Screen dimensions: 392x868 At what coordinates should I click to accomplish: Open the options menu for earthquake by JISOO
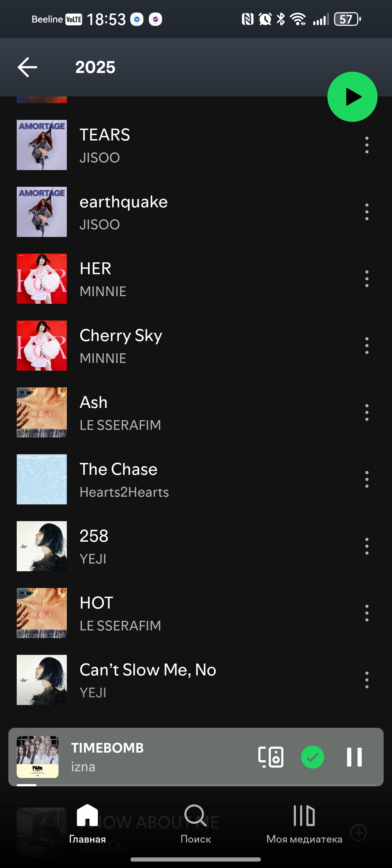coord(367,212)
